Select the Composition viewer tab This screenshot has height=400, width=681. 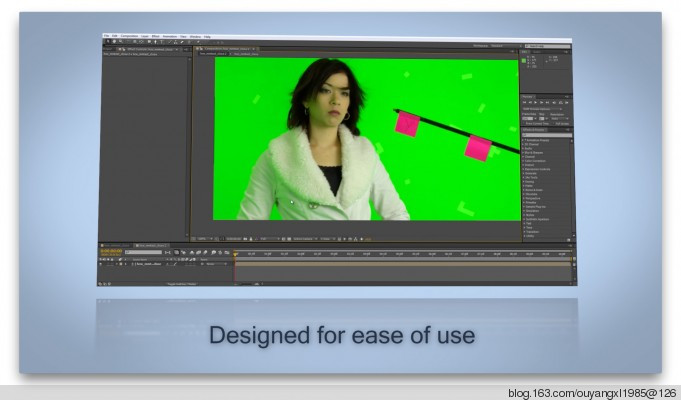pos(227,47)
